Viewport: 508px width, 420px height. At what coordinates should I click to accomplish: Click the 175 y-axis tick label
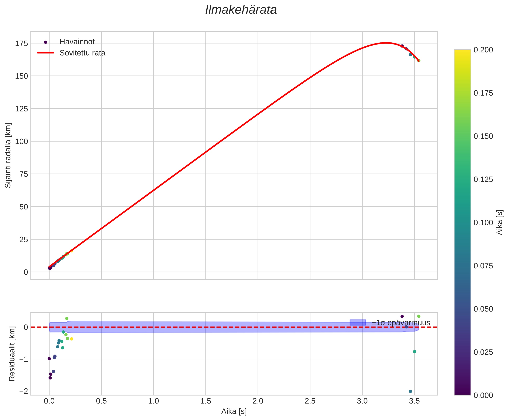tap(21, 44)
